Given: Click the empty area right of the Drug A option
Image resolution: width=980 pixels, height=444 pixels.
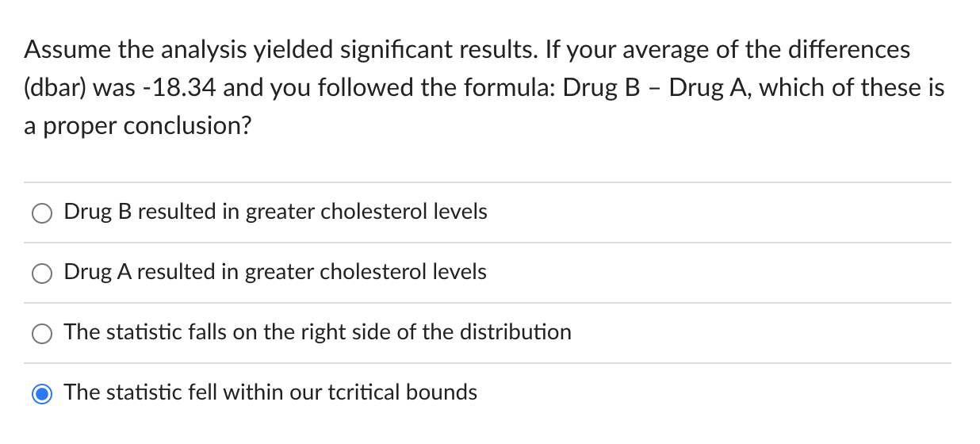Looking at the screenshot, I should [x=718, y=273].
